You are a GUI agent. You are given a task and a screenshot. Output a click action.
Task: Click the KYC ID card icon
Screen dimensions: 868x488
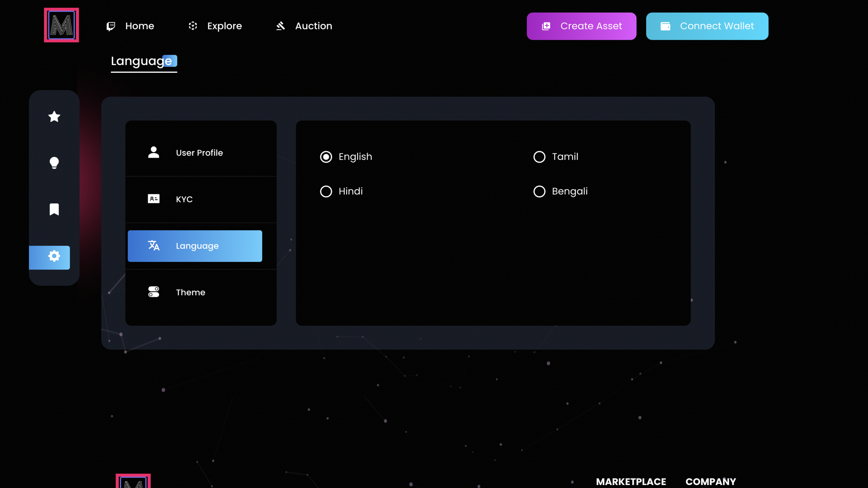pos(154,199)
